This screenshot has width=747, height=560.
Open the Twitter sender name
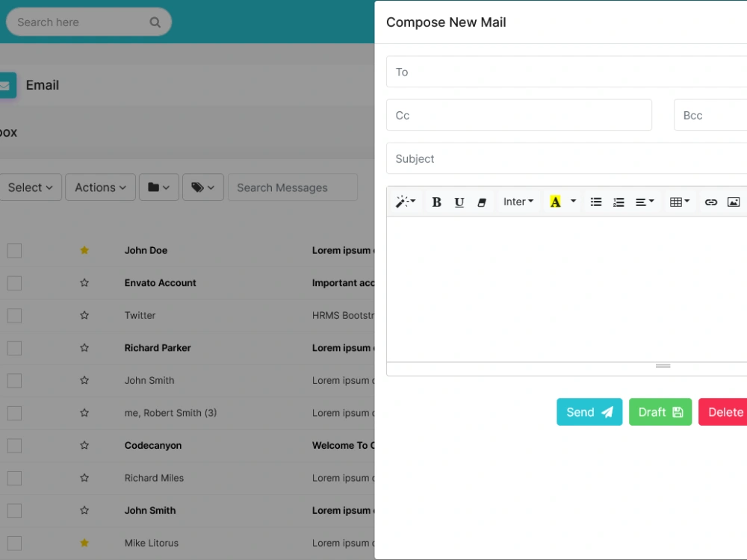[140, 315]
